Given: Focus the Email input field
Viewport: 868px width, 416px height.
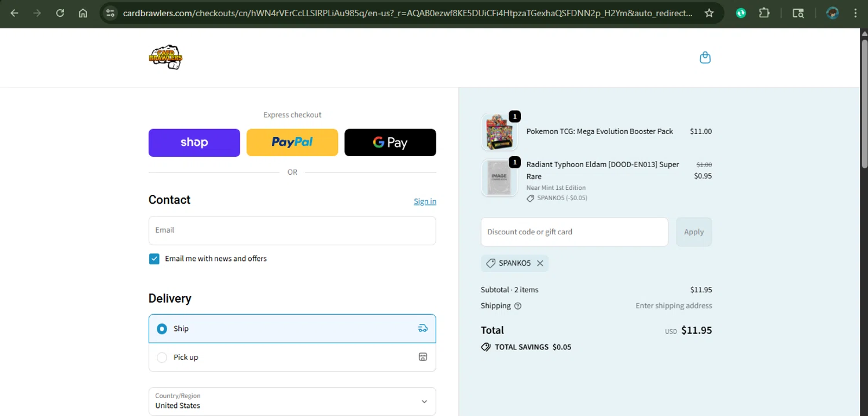Looking at the screenshot, I should 292,230.
